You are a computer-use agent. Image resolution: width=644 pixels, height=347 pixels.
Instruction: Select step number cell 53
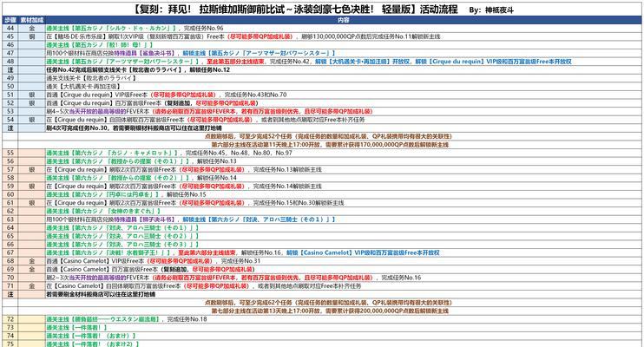[x=10, y=111]
